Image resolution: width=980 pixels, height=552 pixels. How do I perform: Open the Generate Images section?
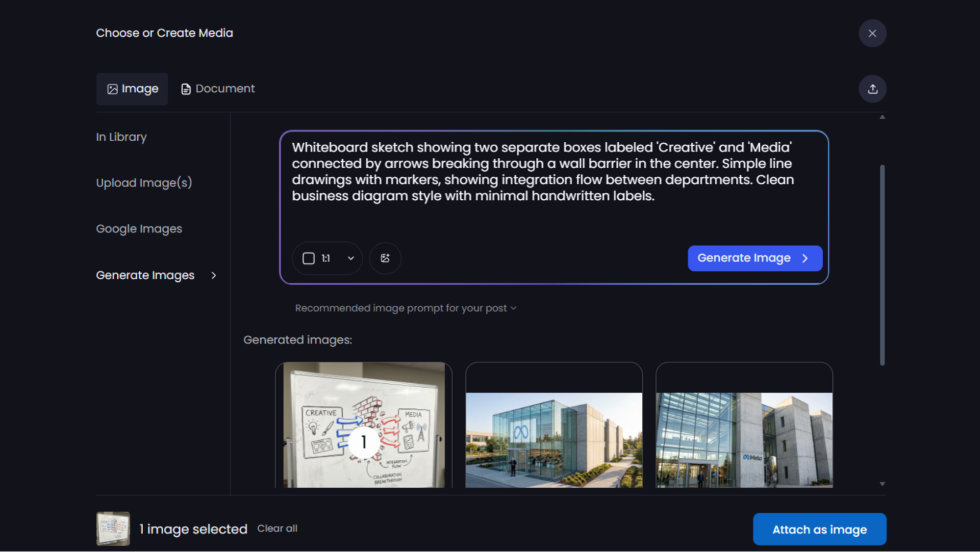[145, 275]
